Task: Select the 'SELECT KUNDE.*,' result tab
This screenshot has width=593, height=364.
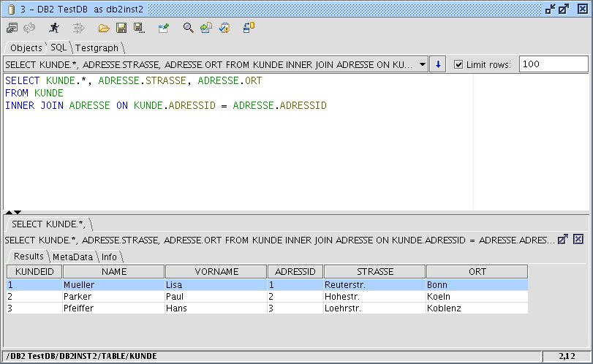Action: (48, 224)
